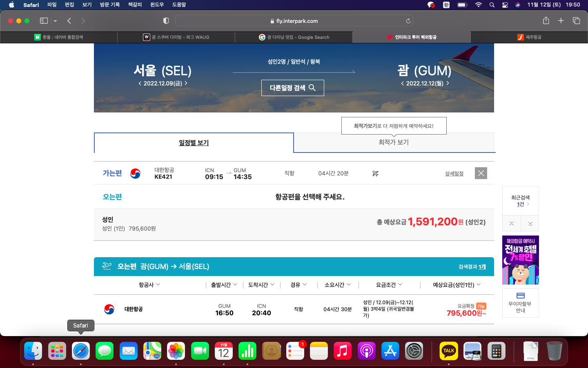The height and width of the screenshot is (368, 588).
Task: Open FaceTime app in the Dock
Action: pyautogui.click(x=200, y=351)
